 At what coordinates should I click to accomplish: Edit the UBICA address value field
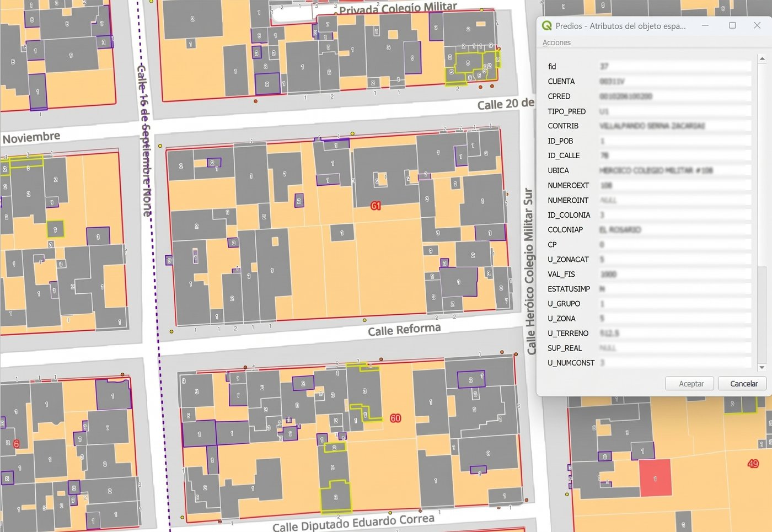pos(675,170)
